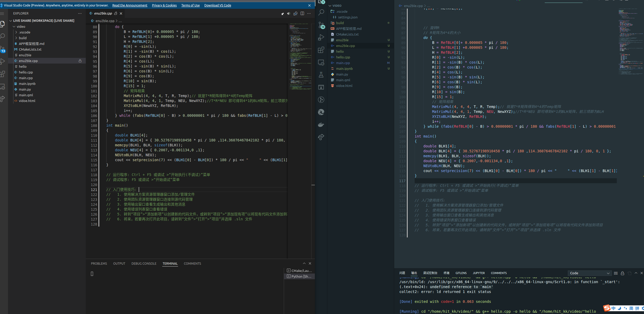The width and height of the screenshot is (644, 314).
Task: Open Run and Debug in right activity bar
Action: coord(321,37)
